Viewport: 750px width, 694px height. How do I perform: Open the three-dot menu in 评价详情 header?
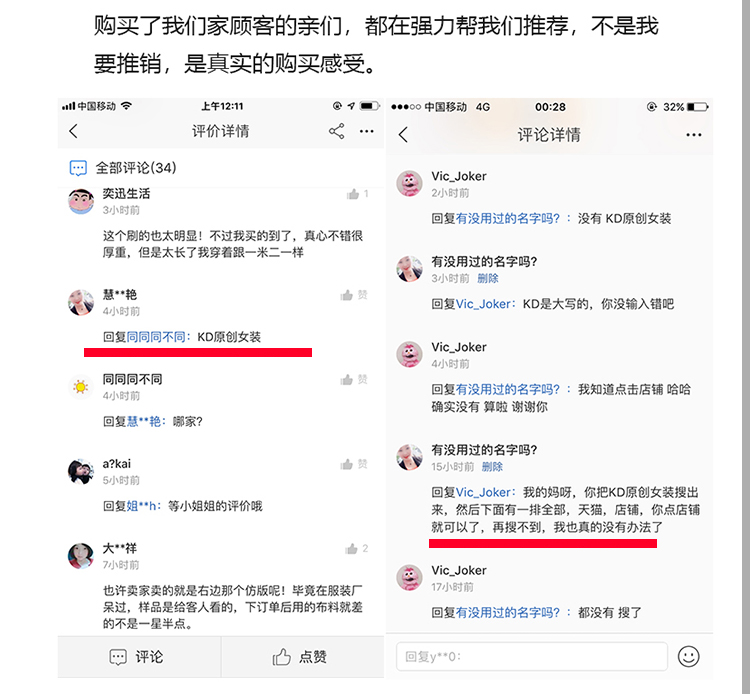click(x=367, y=131)
